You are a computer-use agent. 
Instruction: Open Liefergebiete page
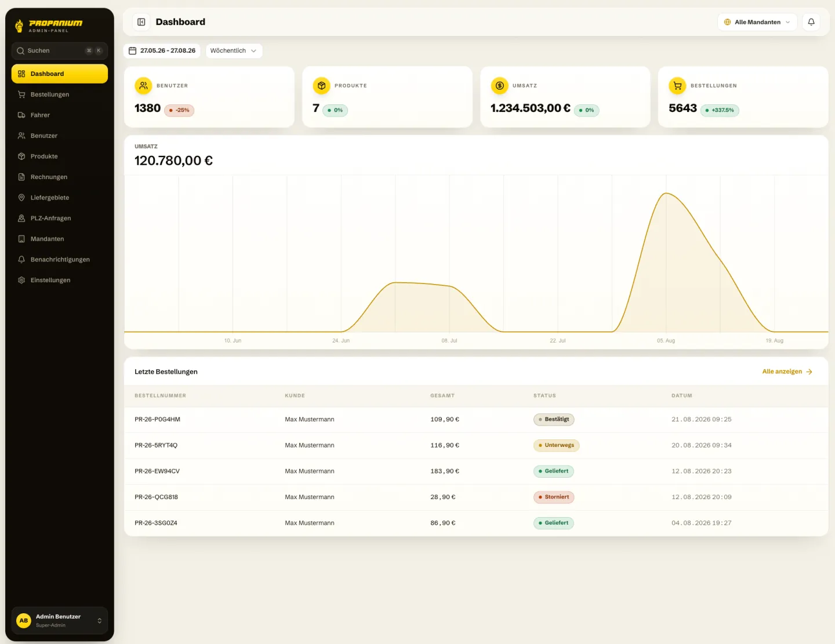[60, 198]
